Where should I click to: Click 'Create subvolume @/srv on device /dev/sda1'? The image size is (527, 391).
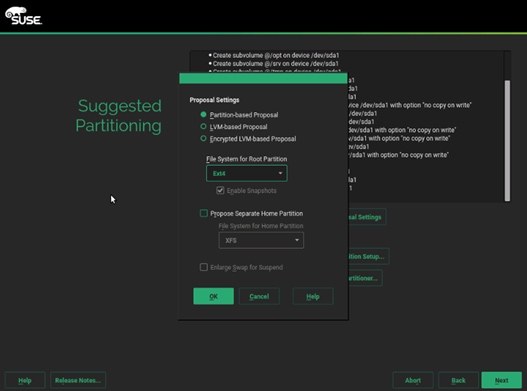click(x=276, y=64)
